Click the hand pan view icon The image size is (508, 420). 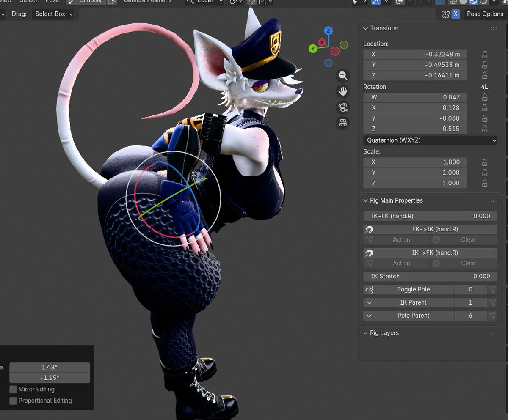click(342, 91)
